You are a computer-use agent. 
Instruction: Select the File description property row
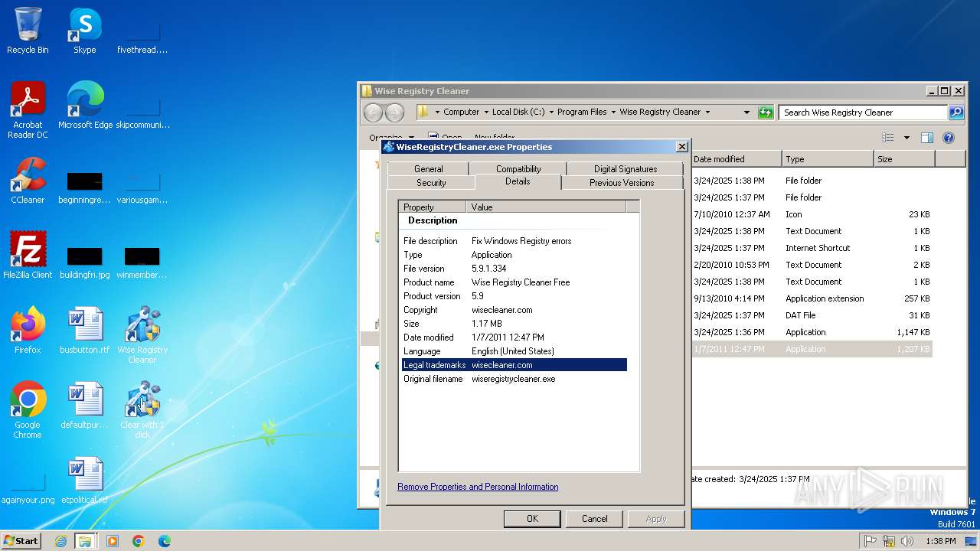click(x=514, y=241)
